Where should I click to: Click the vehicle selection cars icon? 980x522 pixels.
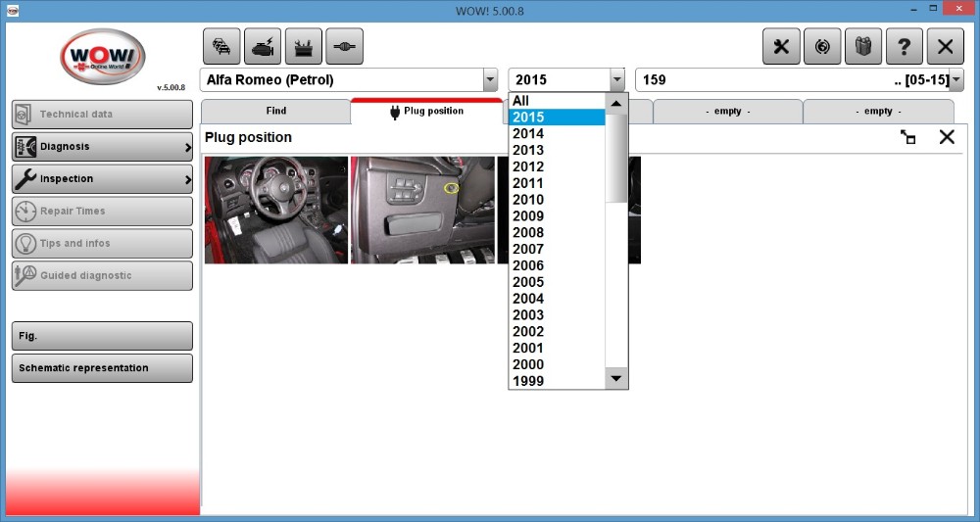point(221,46)
